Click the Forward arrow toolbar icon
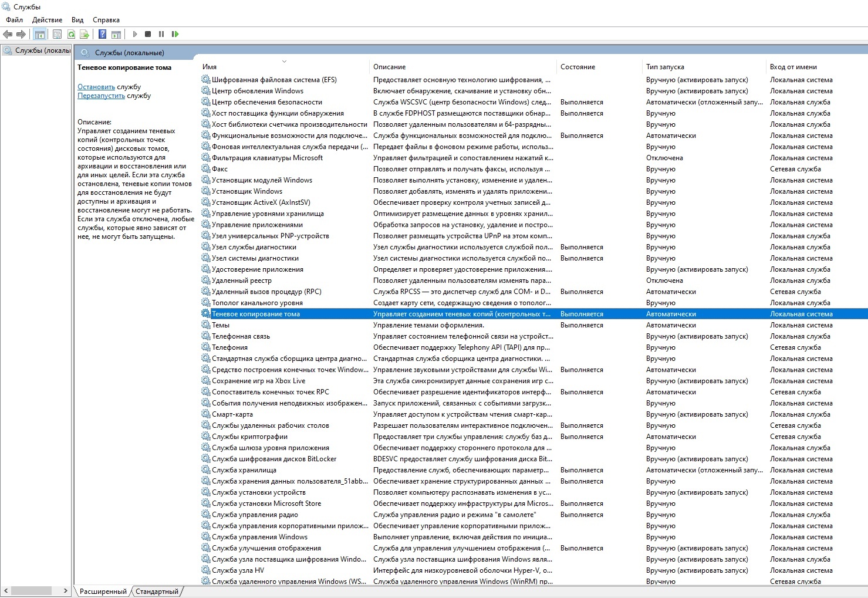Viewport: 868px width, 598px height. (x=21, y=34)
